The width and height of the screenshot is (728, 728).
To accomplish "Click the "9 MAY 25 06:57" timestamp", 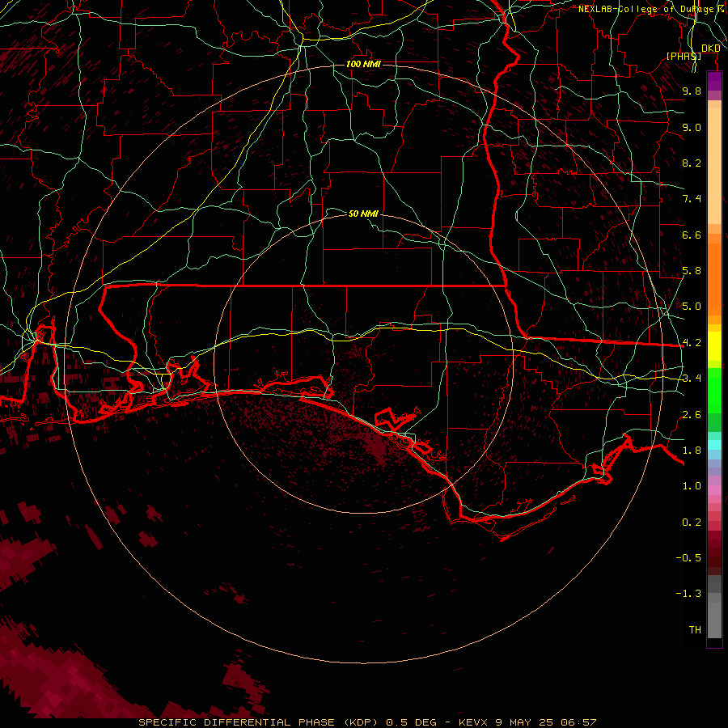I will 545,722.
